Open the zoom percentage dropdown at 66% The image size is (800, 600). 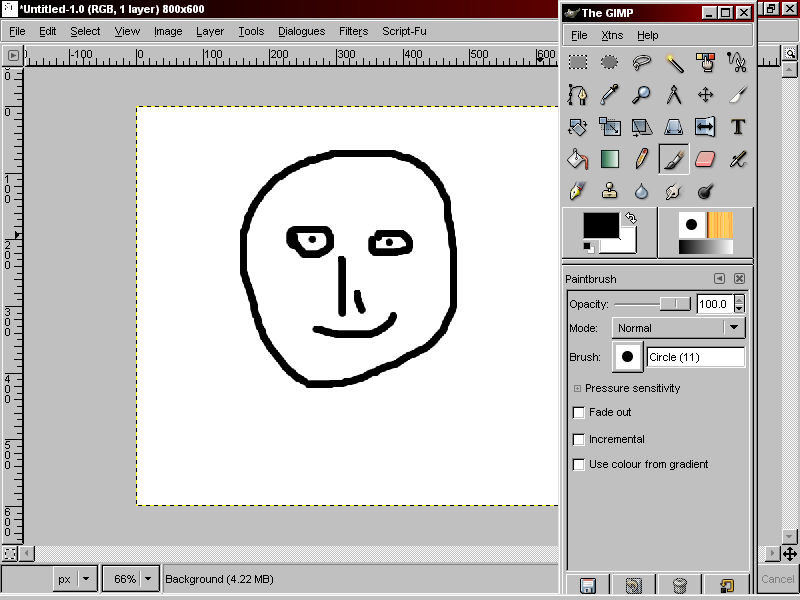click(x=149, y=579)
